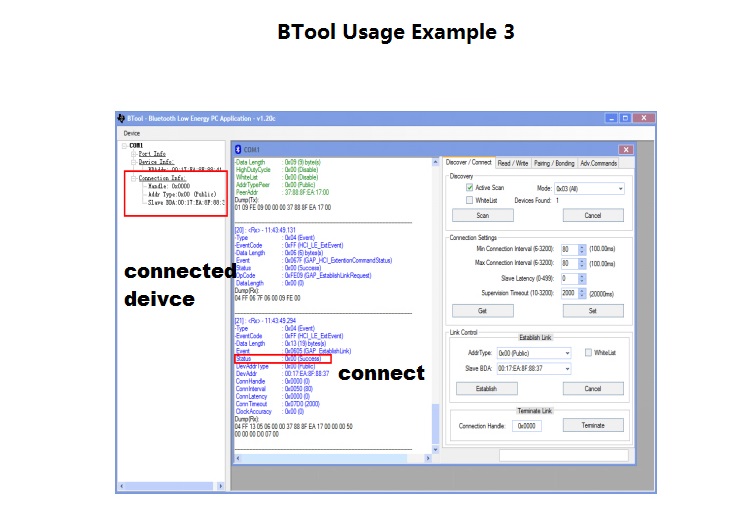Select the Port Info tree item
The width and height of the screenshot is (750, 529).
[152, 154]
